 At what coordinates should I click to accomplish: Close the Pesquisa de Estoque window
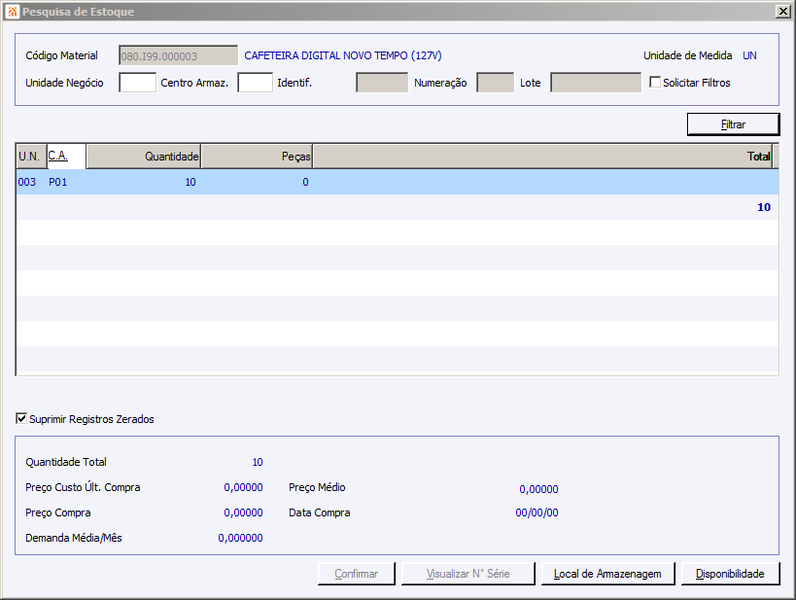tap(783, 11)
